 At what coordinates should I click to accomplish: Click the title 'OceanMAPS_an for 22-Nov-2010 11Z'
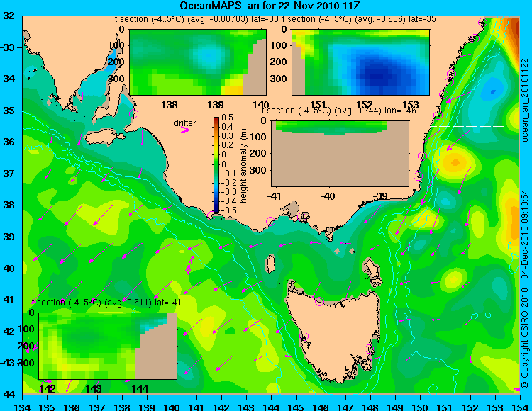(x=270, y=6)
